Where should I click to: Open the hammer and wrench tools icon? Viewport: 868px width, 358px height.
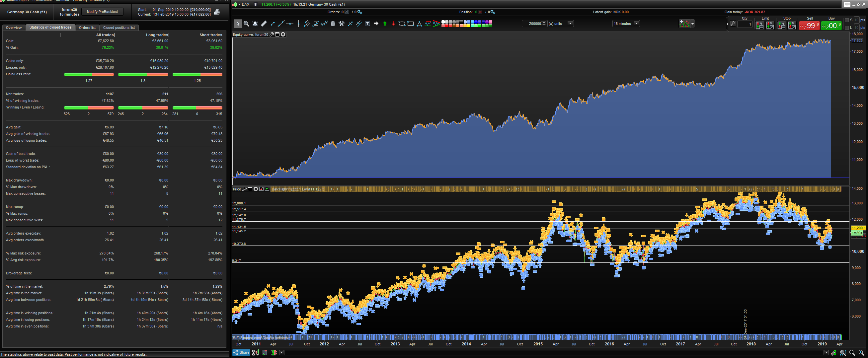342,24
